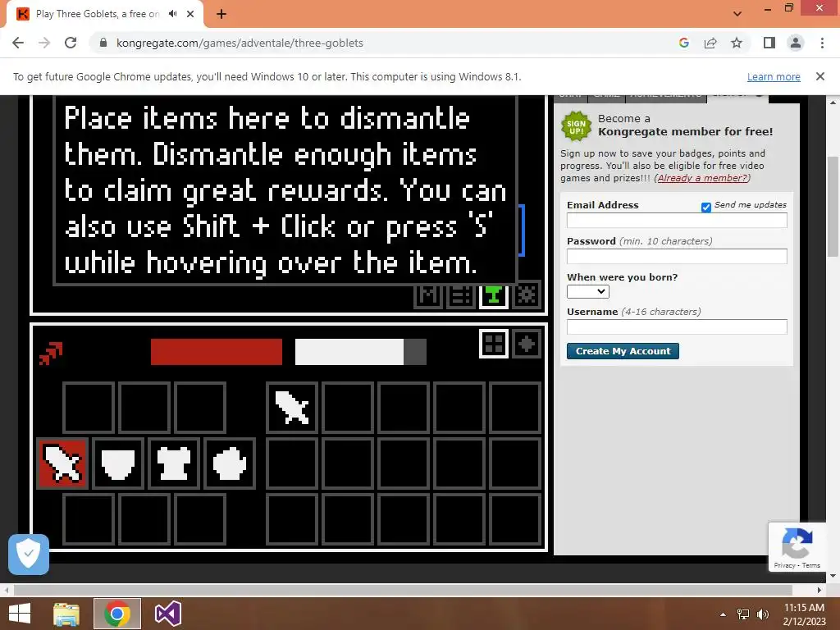Click the address bar URL
Viewport: 840px width, 630px height.
click(240, 43)
